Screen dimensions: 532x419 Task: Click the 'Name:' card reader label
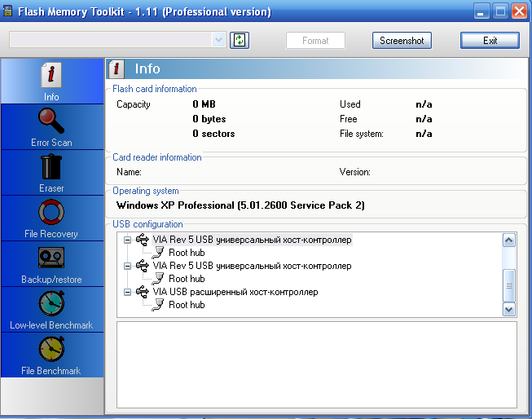[x=129, y=172]
